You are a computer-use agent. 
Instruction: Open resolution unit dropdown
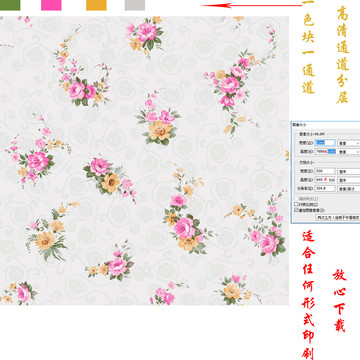(349, 189)
